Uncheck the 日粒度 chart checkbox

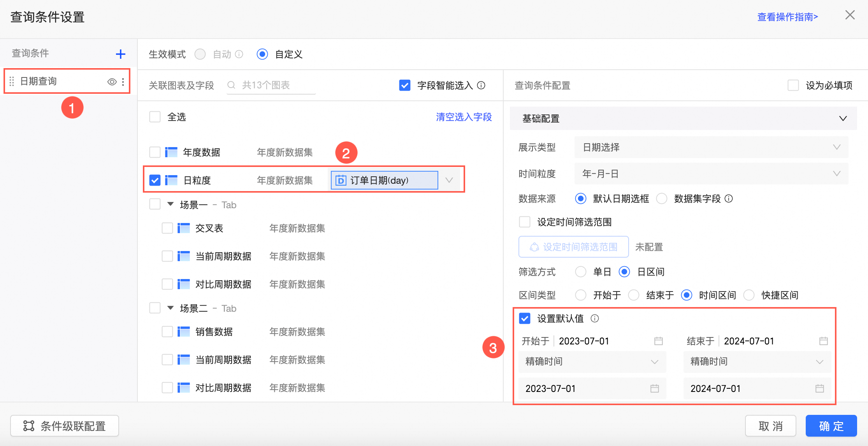point(155,180)
